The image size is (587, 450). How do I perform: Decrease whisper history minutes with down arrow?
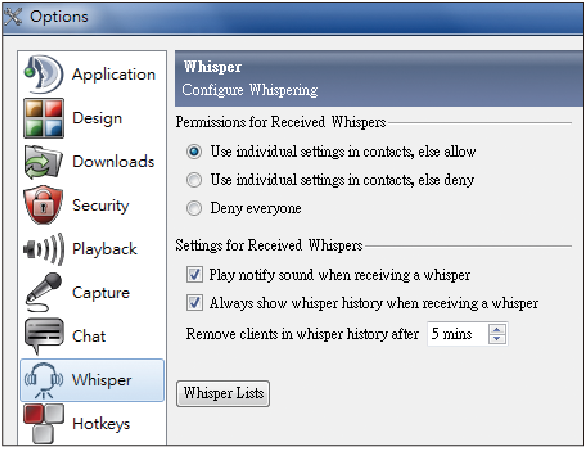click(x=497, y=338)
